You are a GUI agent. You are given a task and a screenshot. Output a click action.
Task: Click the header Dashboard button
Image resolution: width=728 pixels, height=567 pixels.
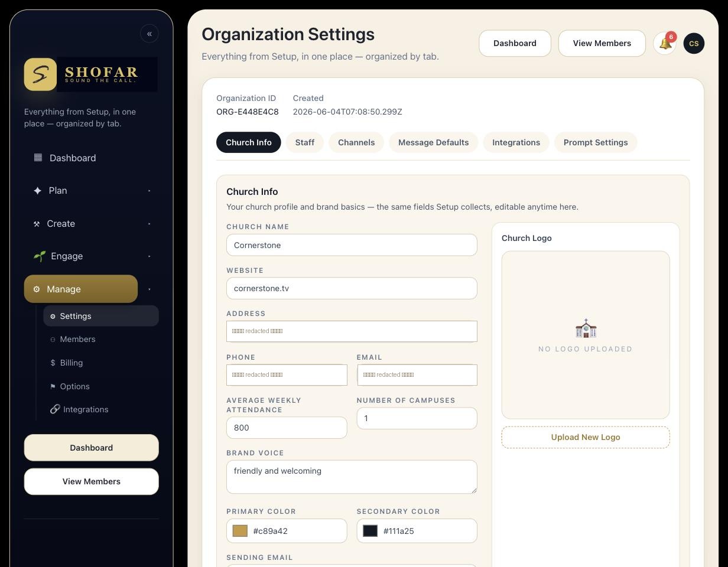515,43
